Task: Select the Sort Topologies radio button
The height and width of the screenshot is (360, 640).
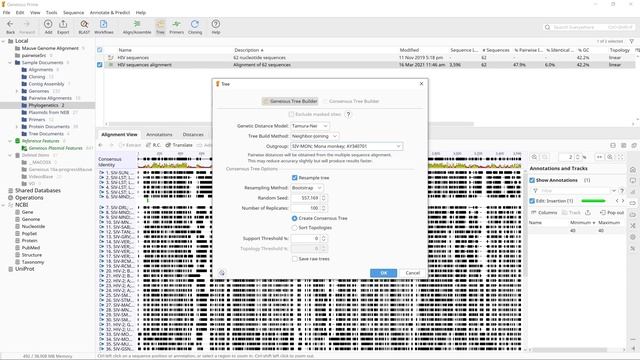Action: tap(294, 228)
